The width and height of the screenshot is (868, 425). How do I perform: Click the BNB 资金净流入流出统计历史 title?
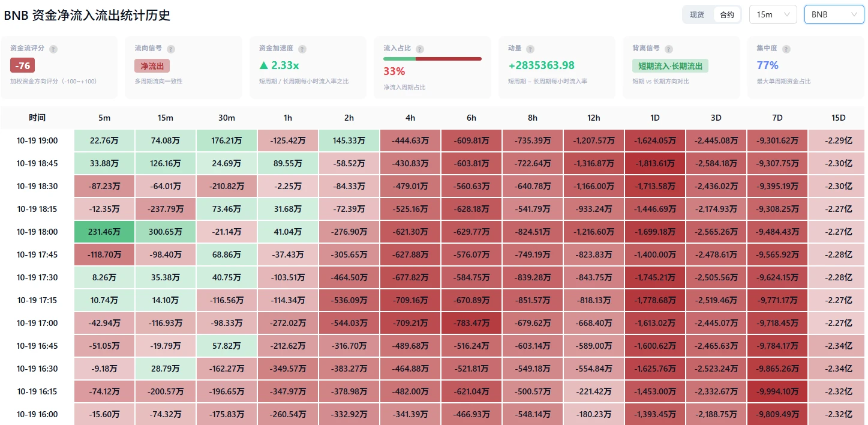click(88, 15)
